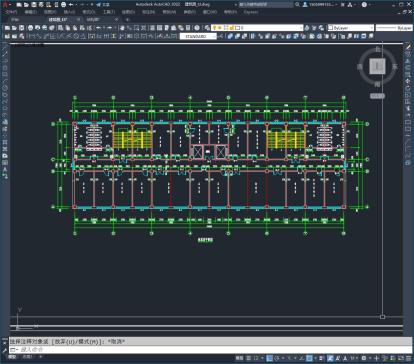
Task: Select the Polyline draw tool
Action: click(x=5, y=61)
